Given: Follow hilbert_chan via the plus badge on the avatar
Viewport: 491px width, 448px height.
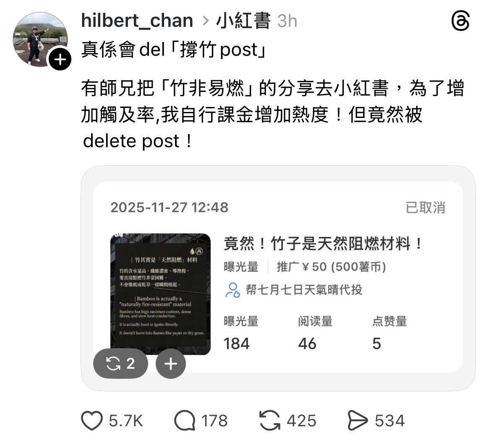Looking at the screenshot, I should pyautogui.click(x=60, y=59).
